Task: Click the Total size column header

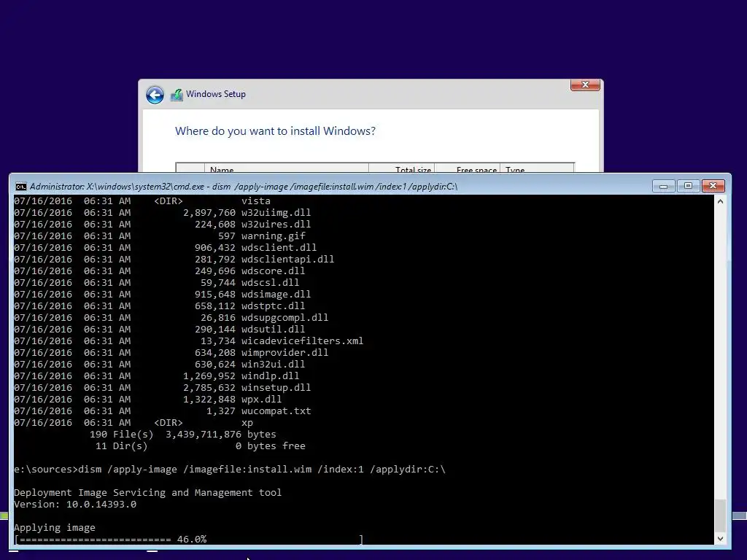Action: pyautogui.click(x=402, y=168)
